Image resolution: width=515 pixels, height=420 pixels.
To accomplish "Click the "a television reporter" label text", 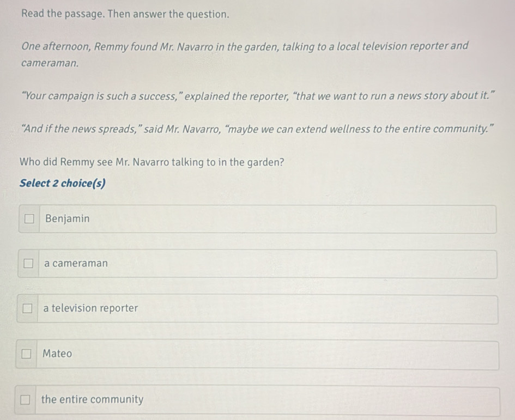I will [90, 308].
